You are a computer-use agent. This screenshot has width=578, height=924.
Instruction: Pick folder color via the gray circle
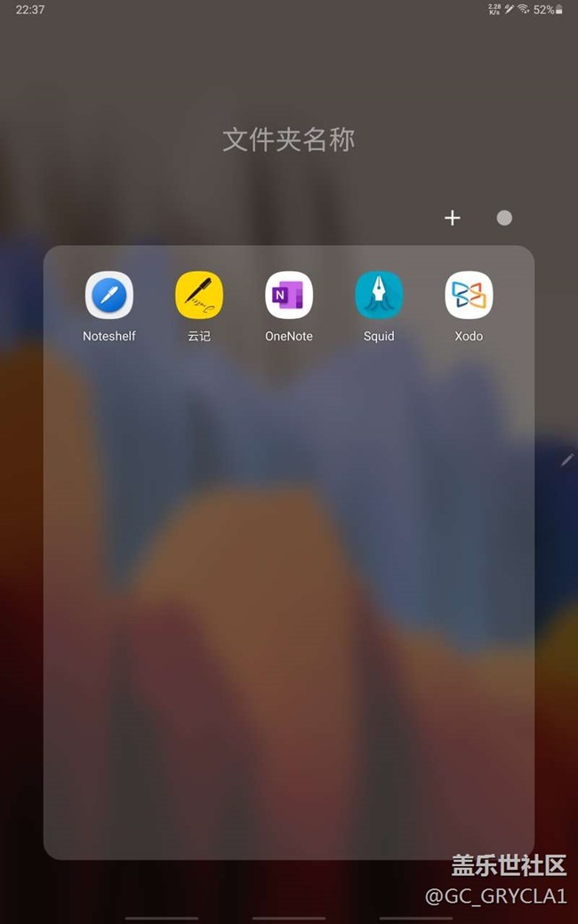[504, 218]
